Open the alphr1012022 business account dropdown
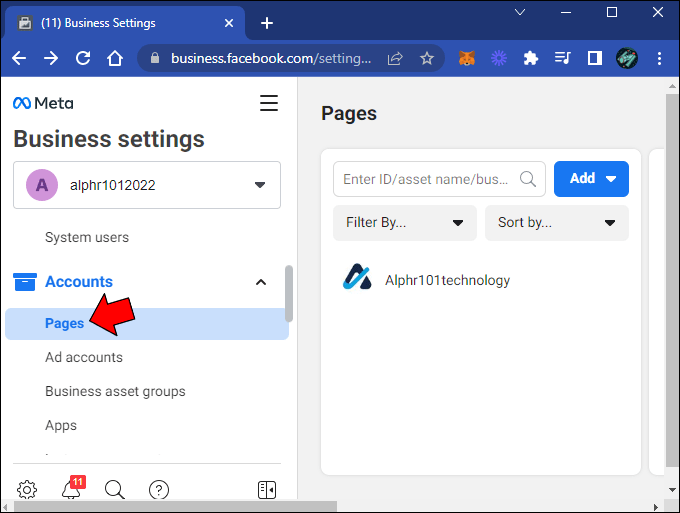Screen dimensions: 680x513 coord(147,185)
